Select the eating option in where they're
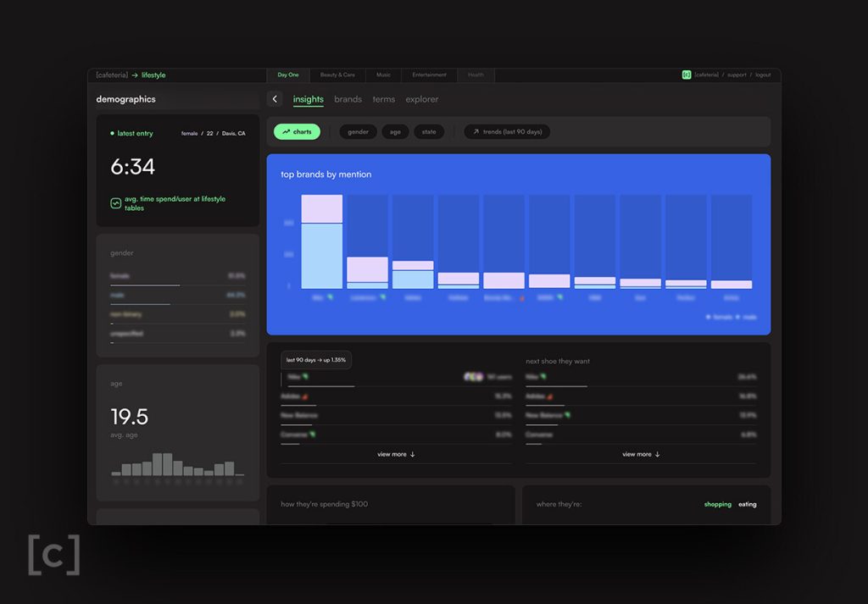 coord(748,504)
